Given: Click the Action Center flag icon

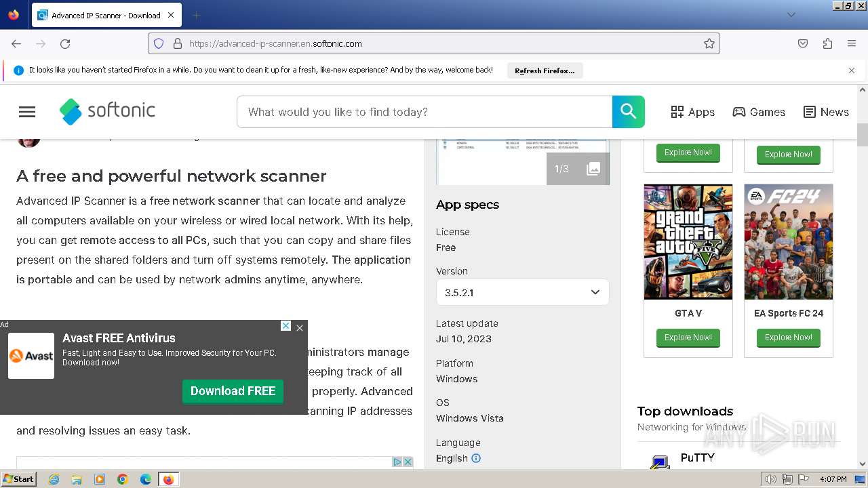Looking at the screenshot, I should pos(804,479).
